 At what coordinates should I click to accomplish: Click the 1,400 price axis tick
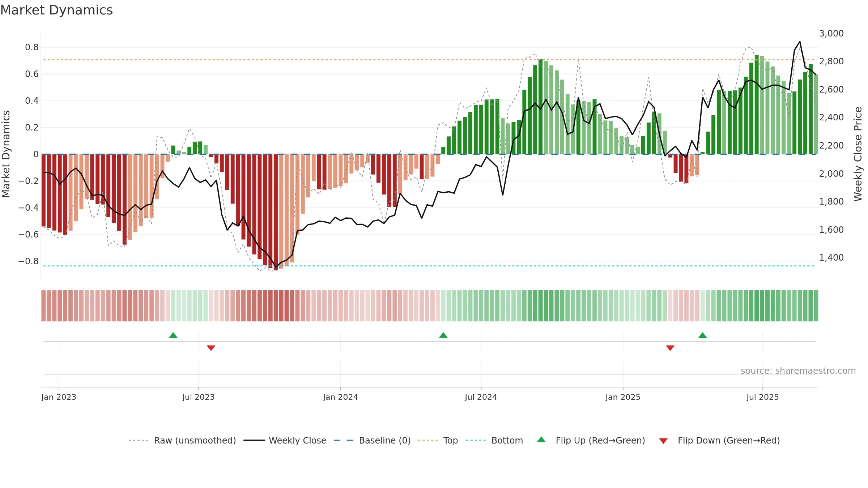[831, 257]
